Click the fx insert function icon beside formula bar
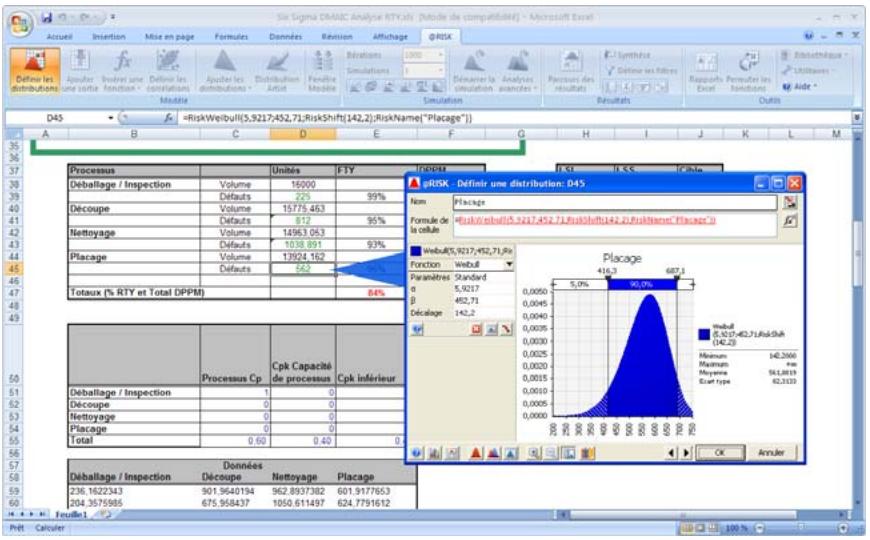 tap(168, 118)
